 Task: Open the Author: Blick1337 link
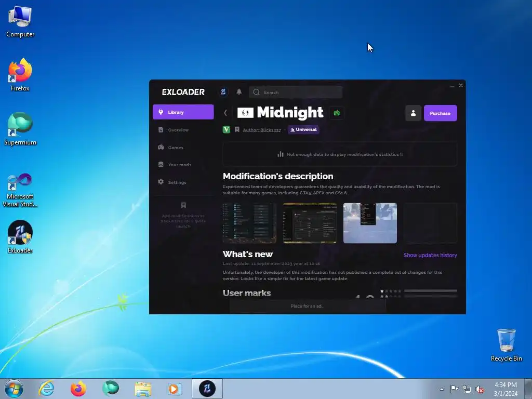click(x=262, y=130)
